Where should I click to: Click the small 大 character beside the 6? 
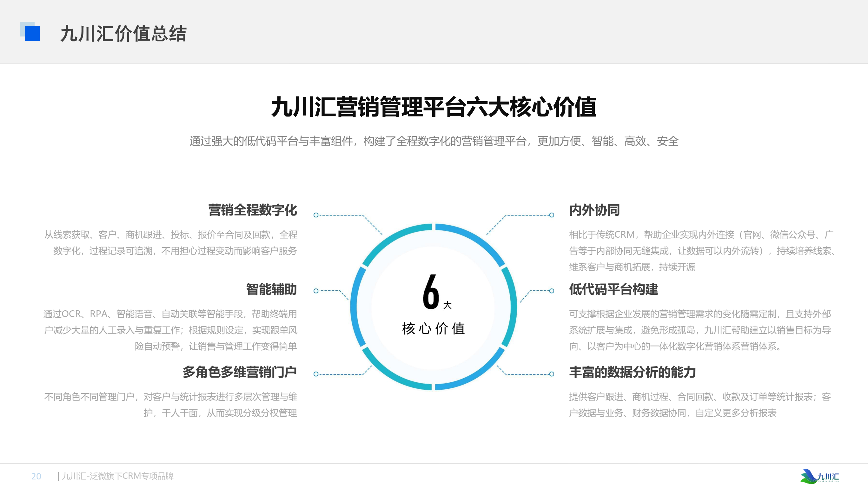(447, 305)
